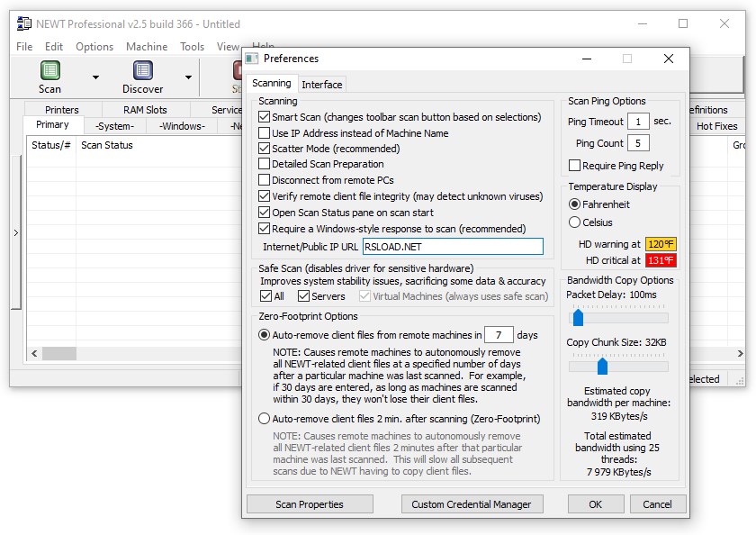Screen dimensions: 756x535
Task: Open the dropdown arrow next to Discover
Action: point(188,77)
